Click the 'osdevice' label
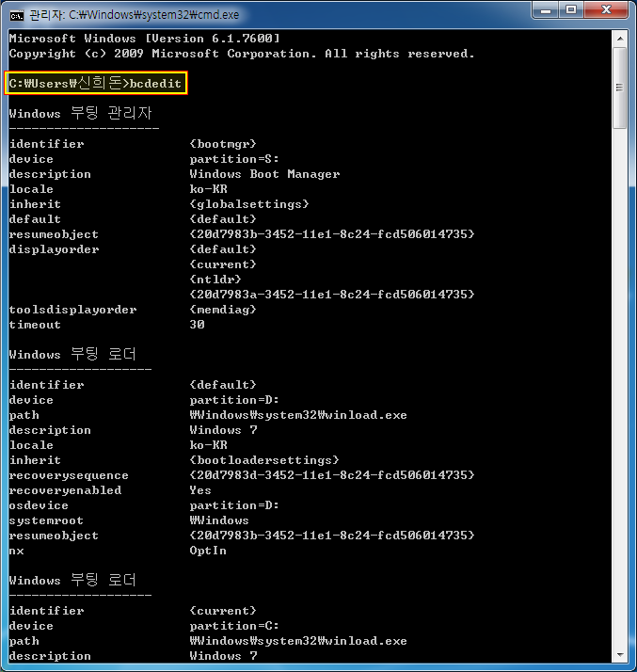Screen dimensions: 637x672 (39, 505)
